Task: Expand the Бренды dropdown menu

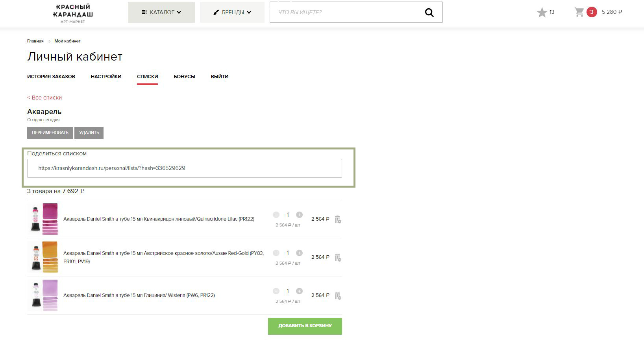Action: [x=232, y=12]
